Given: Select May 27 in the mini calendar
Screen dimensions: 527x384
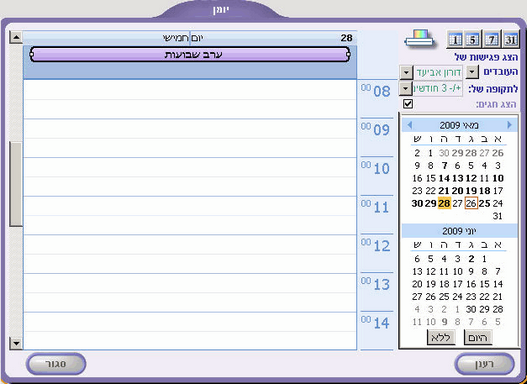Looking at the screenshot, I should tap(457, 203).
